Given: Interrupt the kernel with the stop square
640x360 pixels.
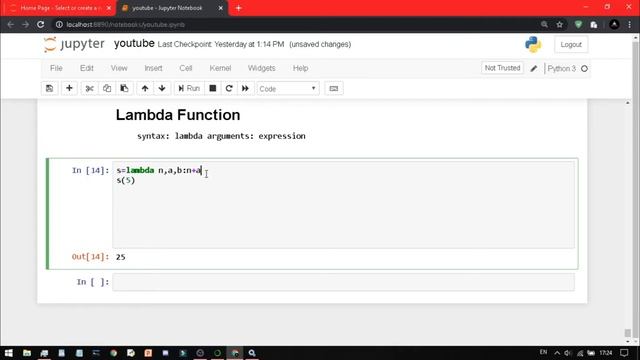Looking at the screenshot, I should 213,89.
